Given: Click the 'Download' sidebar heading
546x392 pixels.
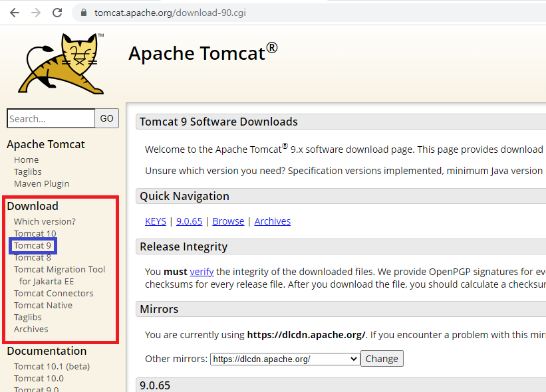Looking at the screenshot, I should (x=33, y=206).
